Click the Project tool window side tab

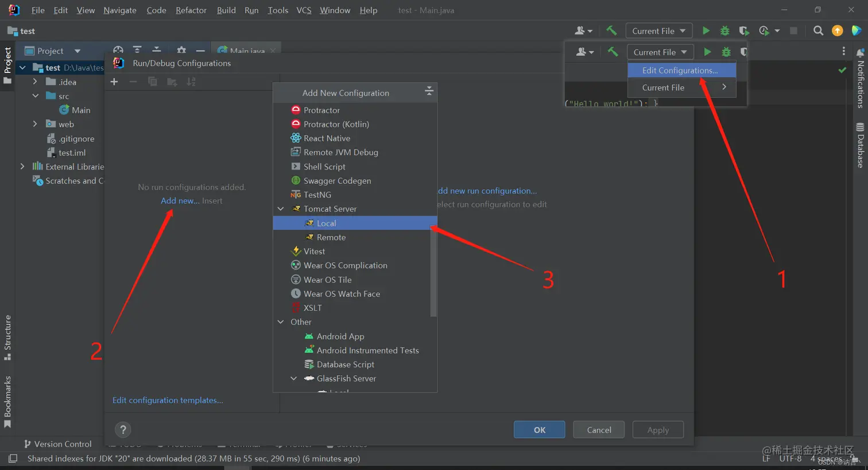point(7,65)
